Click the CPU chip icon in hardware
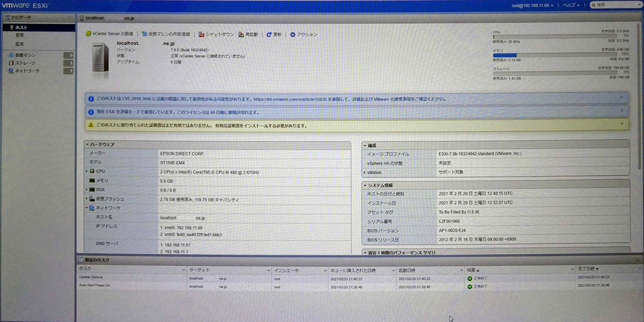644x322 pixels. (x=92, y=171)
